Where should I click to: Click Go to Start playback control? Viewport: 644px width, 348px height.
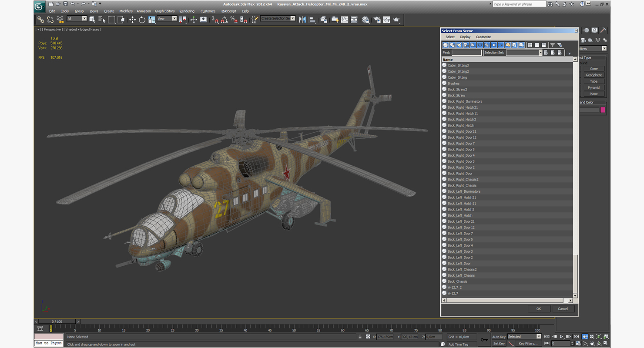(547, 337)
